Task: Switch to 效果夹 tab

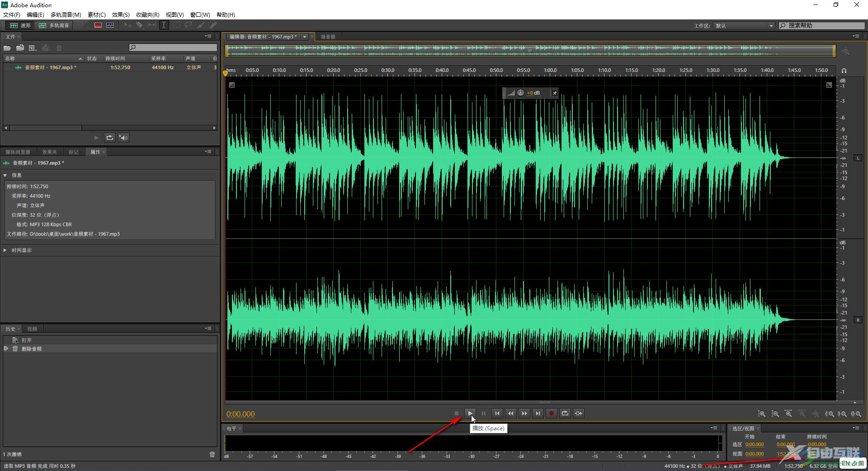Action: coord(49,152)
